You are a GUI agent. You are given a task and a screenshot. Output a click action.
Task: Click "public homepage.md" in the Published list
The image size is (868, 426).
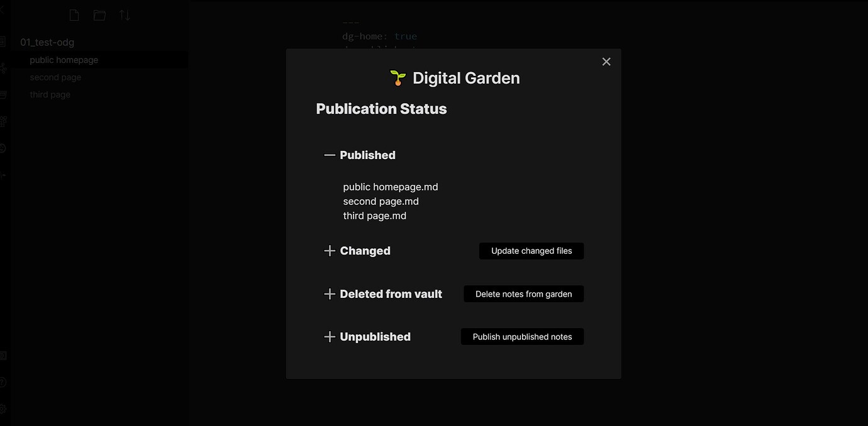pos(390,187)
